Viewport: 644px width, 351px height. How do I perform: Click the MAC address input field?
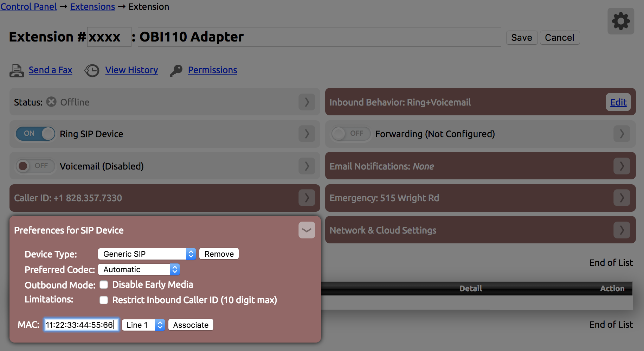click(81, 325)
